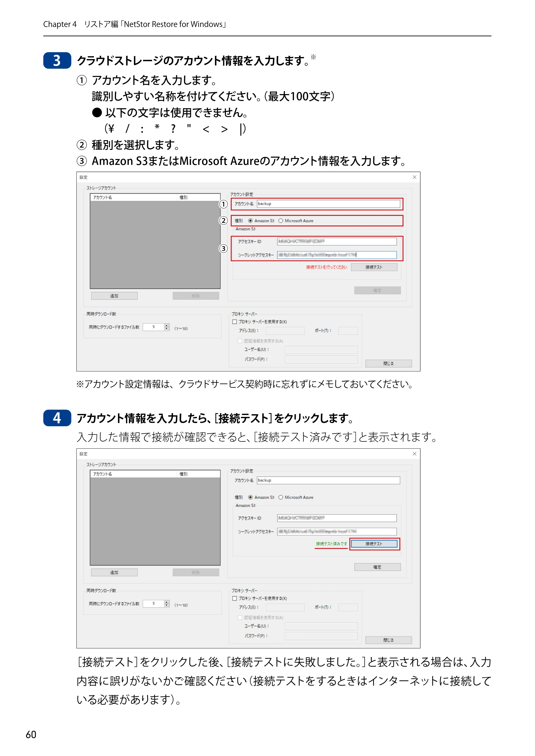Viewport: 535px width, 756px height.
Task: Click the greyed 削除 button in step 3 dialog
Action: click(x=196, y=296)
